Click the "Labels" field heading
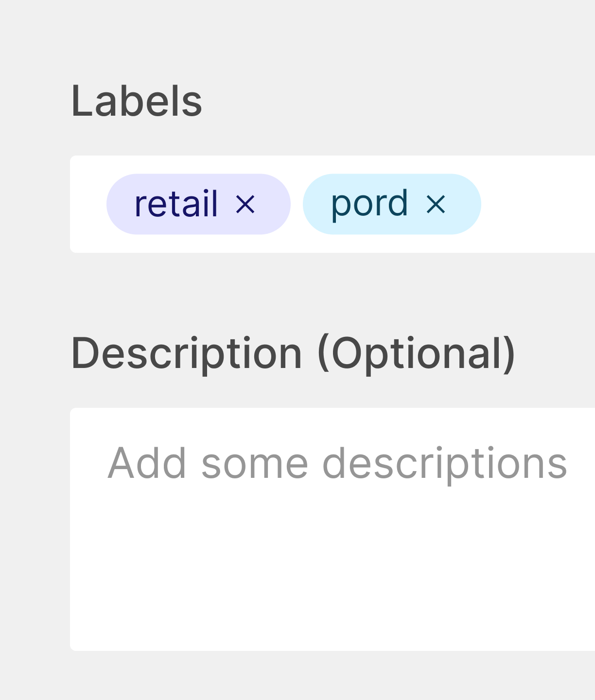Image resolution: width=595 pixels, height=700 pixels. point(137,101)
